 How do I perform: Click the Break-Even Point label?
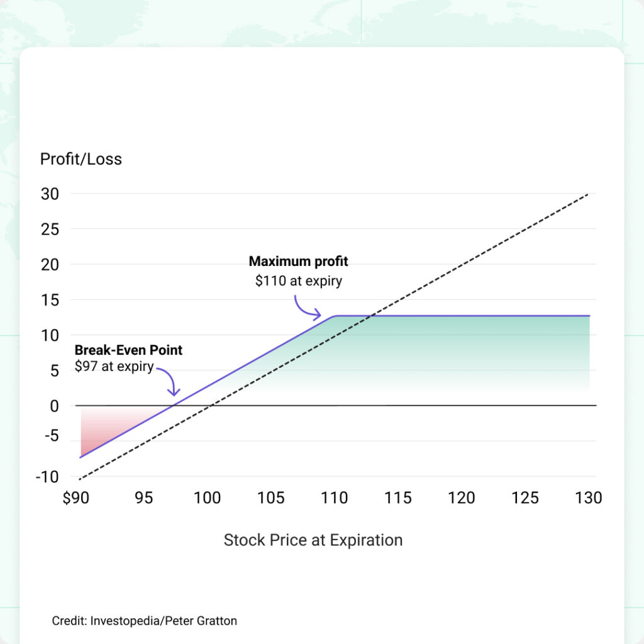(x=128, y=350)
